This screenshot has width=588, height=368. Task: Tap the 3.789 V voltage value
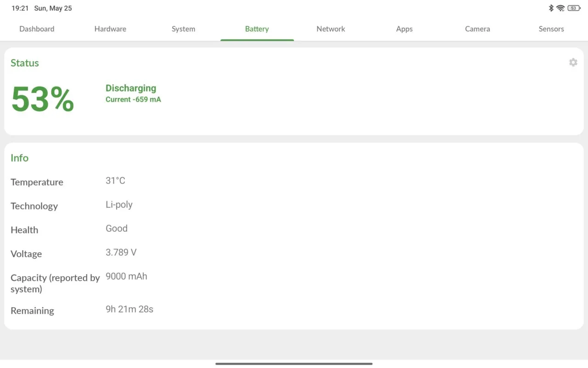click(121, 253)
